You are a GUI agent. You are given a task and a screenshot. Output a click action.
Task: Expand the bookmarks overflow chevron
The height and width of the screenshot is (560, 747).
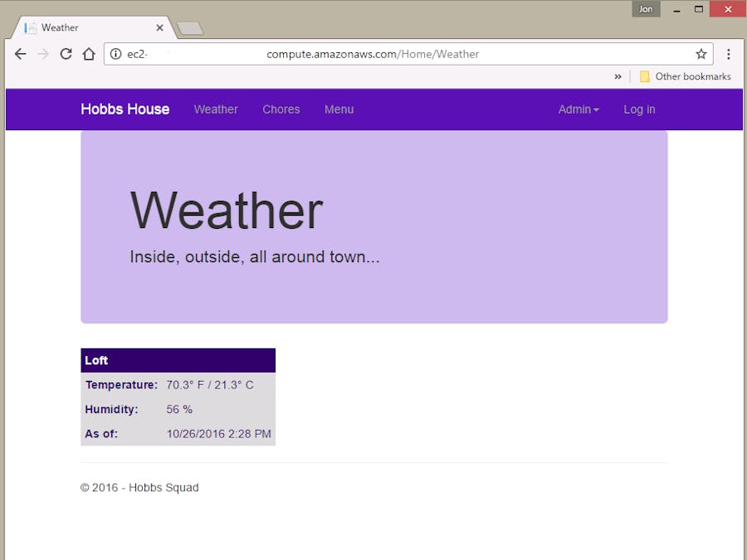pos(618,76)
